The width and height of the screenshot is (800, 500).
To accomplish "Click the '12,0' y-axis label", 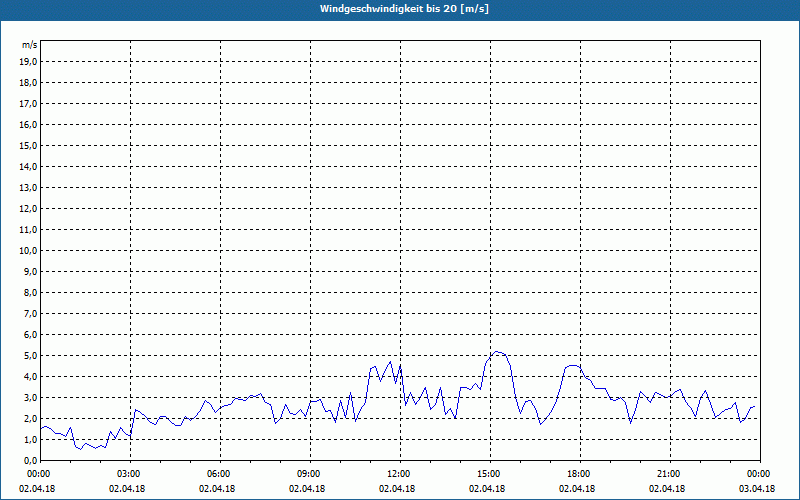I will point(28,208).
